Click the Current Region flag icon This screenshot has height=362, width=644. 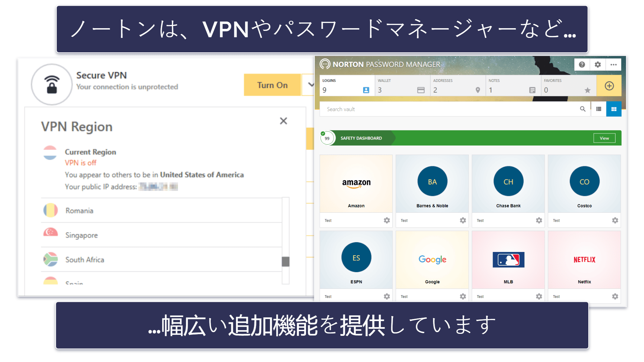pos(50,153)
